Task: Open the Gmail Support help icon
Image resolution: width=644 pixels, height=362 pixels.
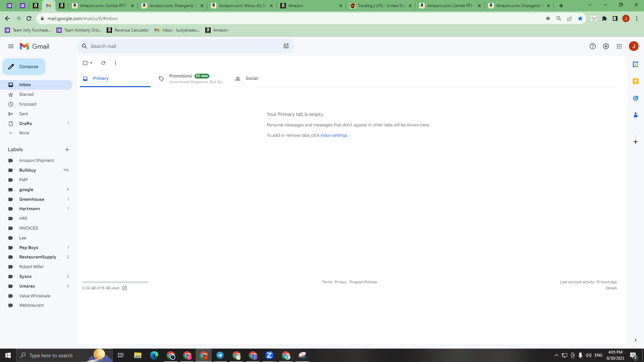Action: pyautogui.click(x=593, y=46)
